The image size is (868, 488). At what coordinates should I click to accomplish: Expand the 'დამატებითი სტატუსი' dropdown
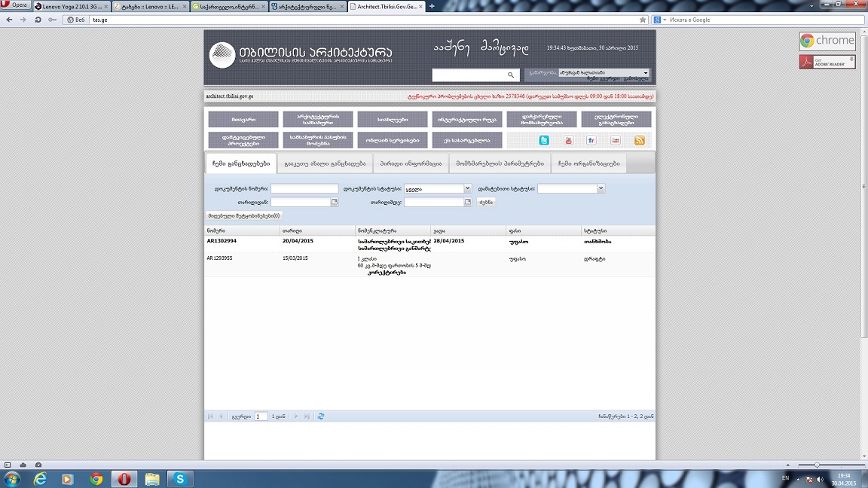point(601,189)
